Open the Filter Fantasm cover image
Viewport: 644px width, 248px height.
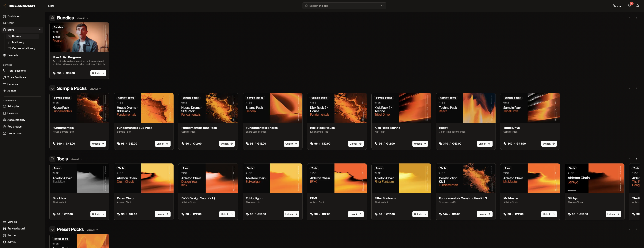click(401, 178)
